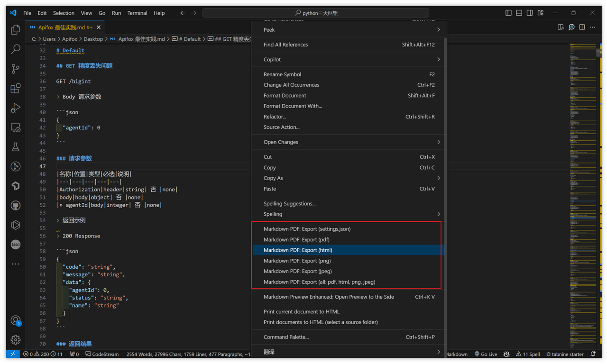Image resolution: width=607 pixels, height=364 pixels.
Task: Open the Customize Layout icon
Action: (541, 13)
